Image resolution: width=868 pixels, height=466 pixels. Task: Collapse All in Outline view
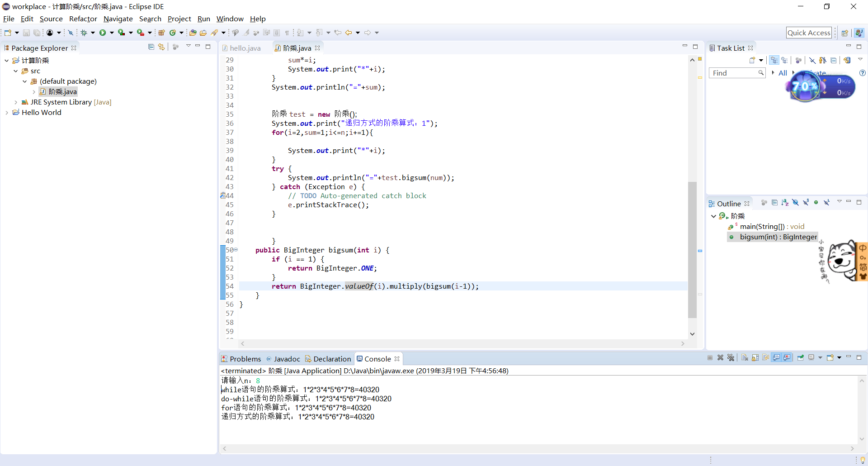tap(774, 203)
